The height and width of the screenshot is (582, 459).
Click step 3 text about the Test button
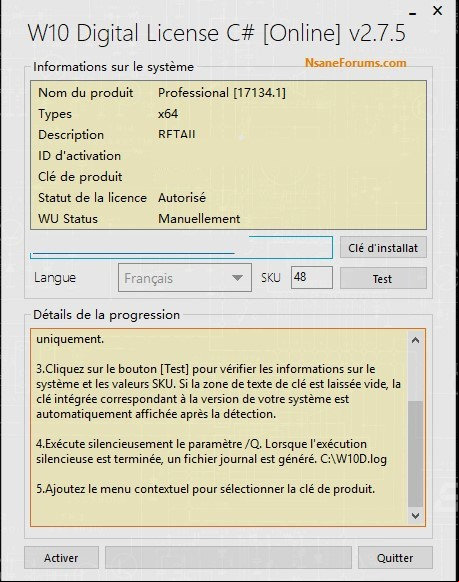[219, 391]
